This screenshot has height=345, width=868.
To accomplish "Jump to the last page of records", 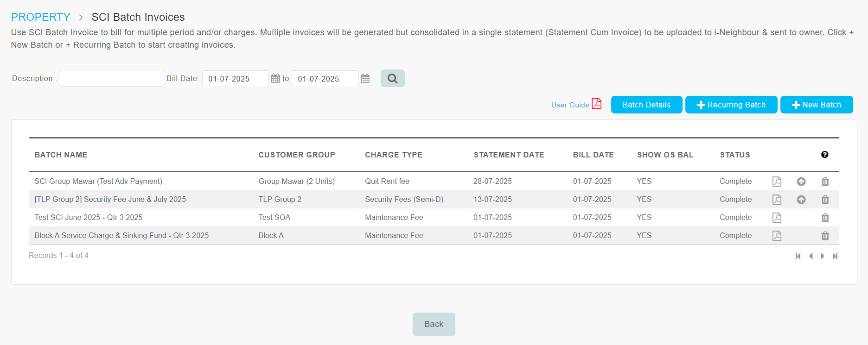I will coord(835,256).
